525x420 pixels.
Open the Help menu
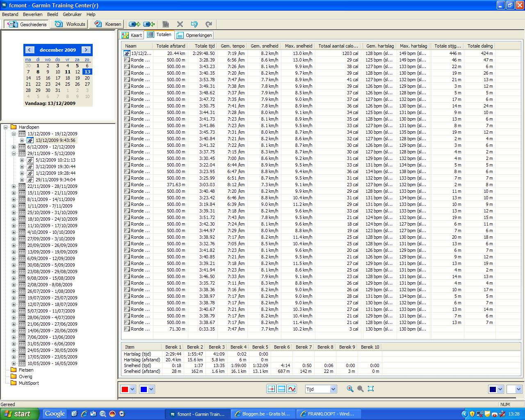[x=91, y=14]
